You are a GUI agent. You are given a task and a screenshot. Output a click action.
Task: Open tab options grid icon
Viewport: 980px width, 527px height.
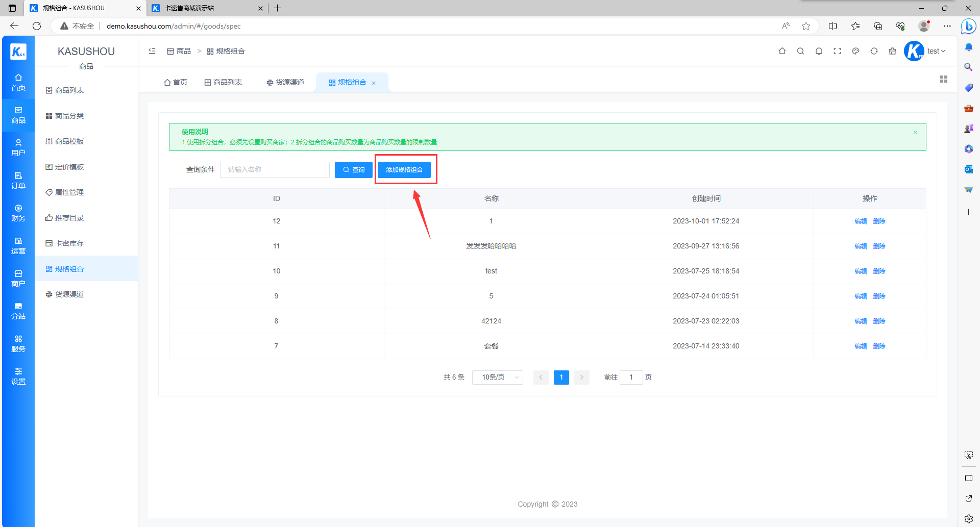(944, 79)
